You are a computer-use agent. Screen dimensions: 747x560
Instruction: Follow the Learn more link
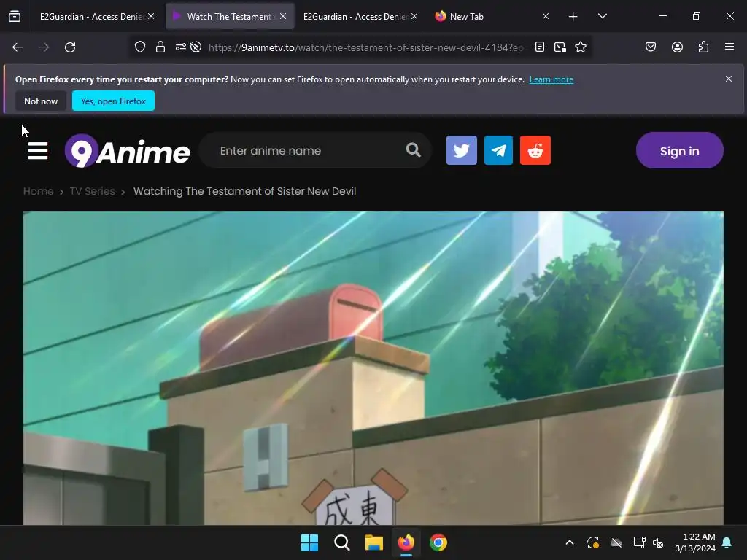(551, 79)
